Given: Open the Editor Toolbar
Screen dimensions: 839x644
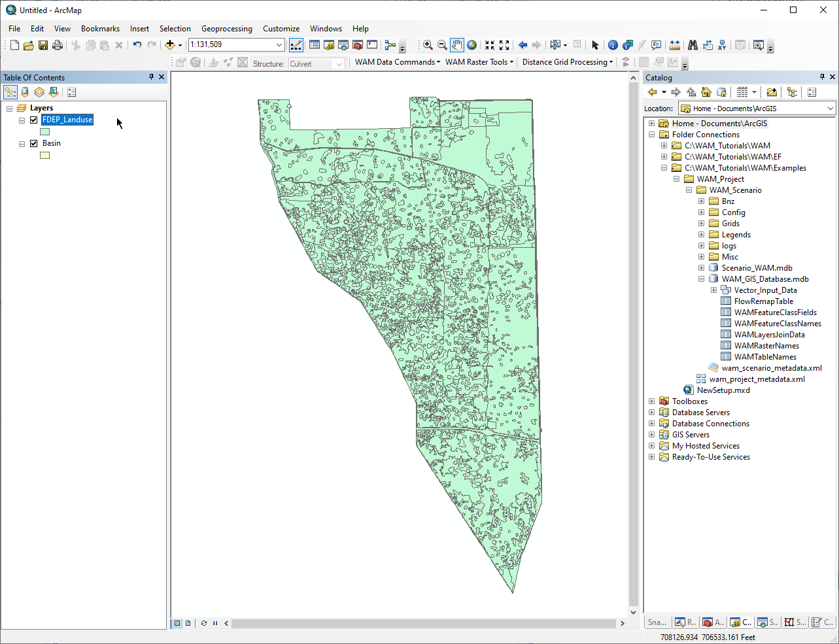Looking at the screenshot, I should (x=296, y=45).
